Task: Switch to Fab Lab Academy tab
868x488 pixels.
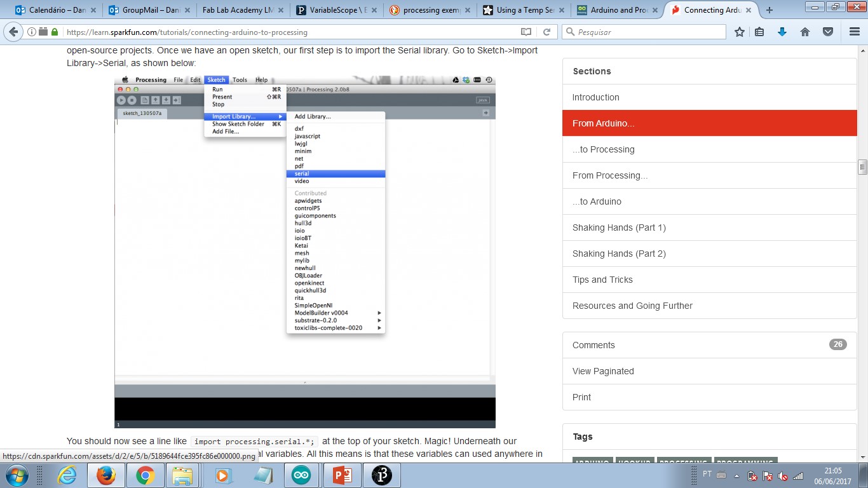Action: point(242,10)
